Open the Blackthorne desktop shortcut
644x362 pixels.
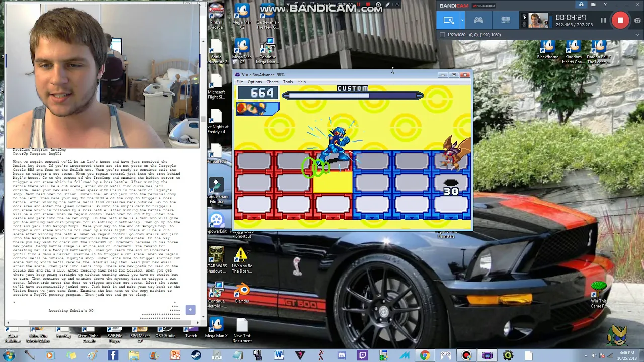click(548, 50)
